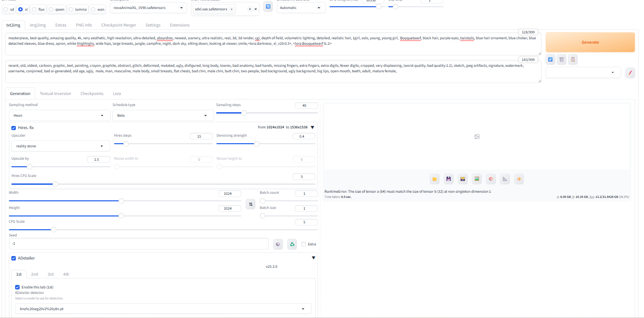Switch to Textual Inversion tab

(55, 94)
